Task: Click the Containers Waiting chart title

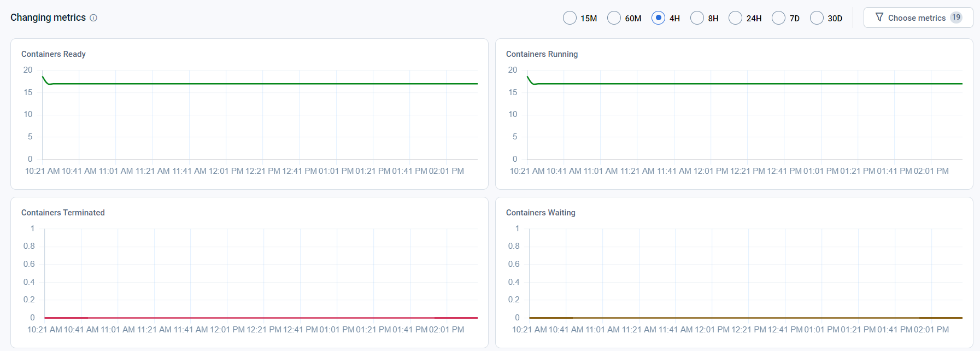Action: tap(541, 213)
